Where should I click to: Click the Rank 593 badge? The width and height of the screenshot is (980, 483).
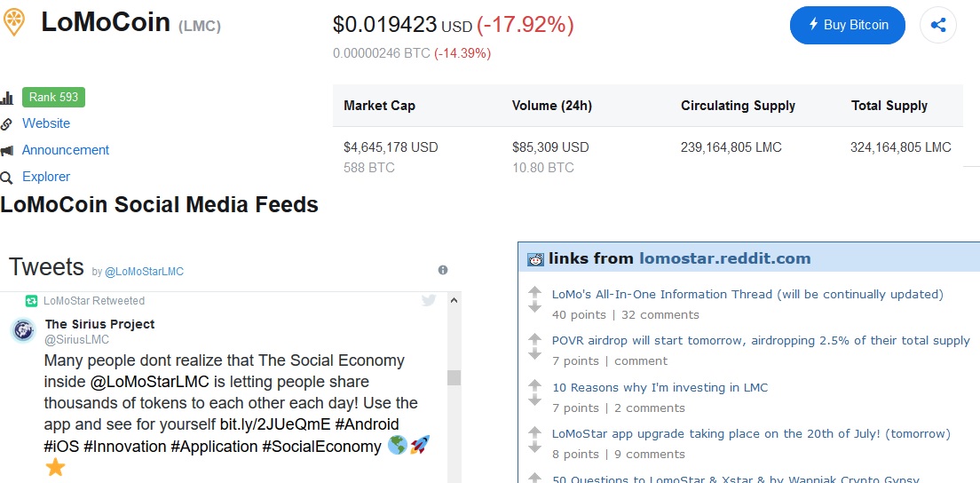coord(53,98)
